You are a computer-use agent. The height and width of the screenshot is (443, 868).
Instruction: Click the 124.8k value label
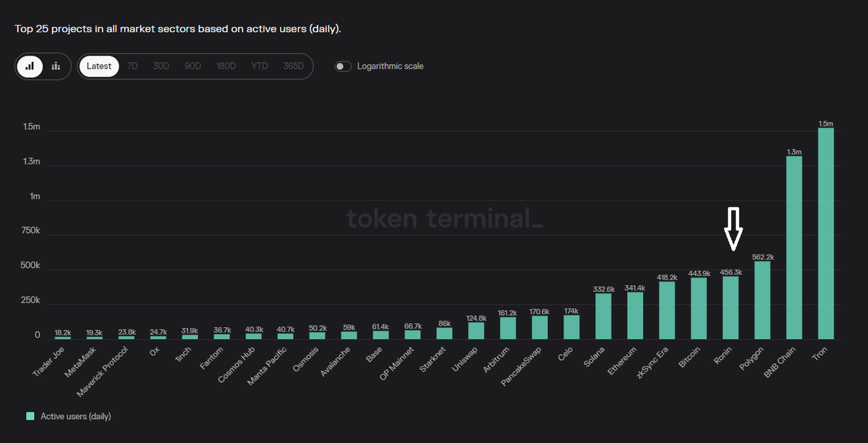[476, 318]
